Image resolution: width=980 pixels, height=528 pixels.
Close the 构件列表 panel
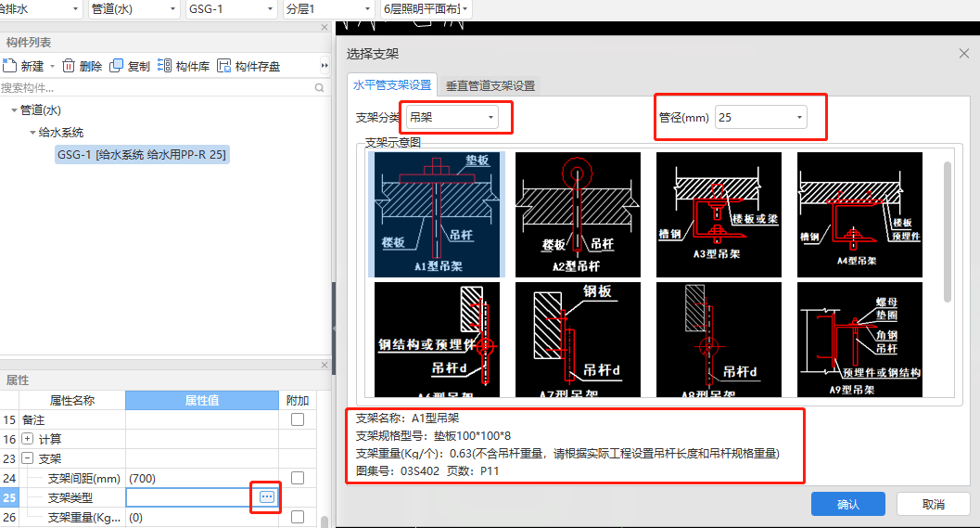point(325,27)
